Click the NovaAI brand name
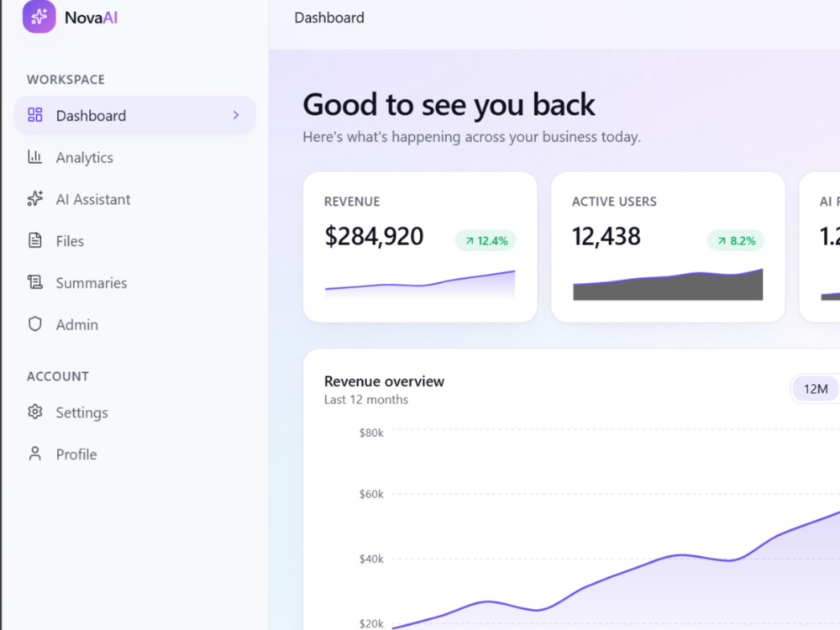 pos(91,18)
